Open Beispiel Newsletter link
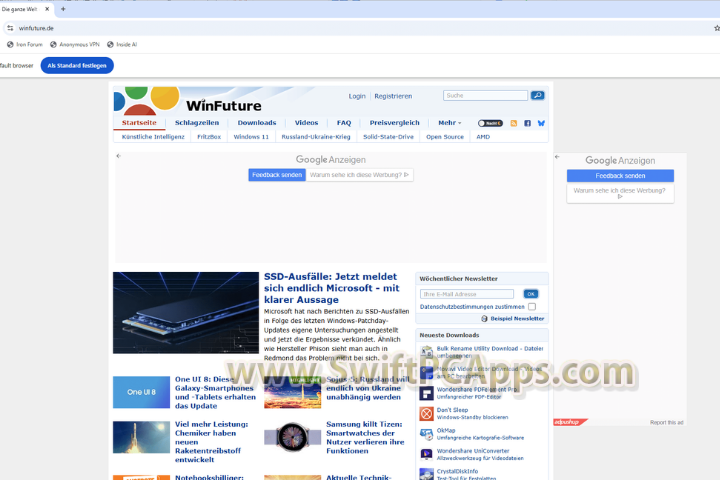Screen dimensions: 720x480 coord(517,318)
